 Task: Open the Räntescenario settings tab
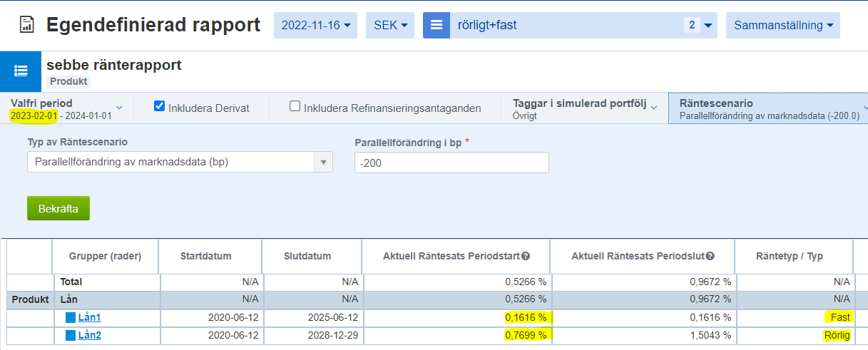pyautogui.click(x=769, y=108)
